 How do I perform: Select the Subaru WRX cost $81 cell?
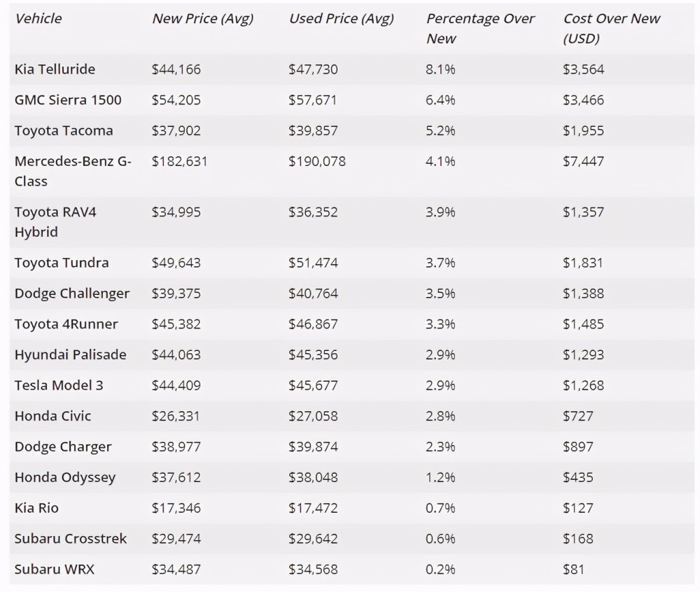(x=573, y=569)
